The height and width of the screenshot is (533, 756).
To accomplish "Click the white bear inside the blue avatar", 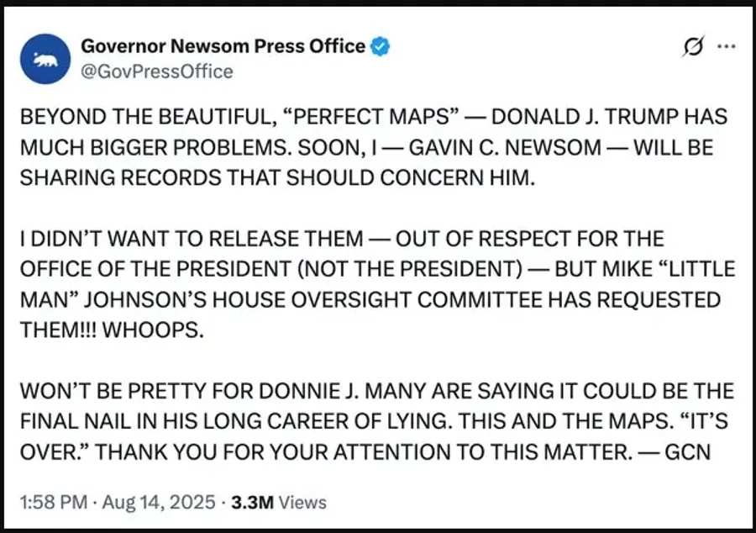I will point(45,60).
